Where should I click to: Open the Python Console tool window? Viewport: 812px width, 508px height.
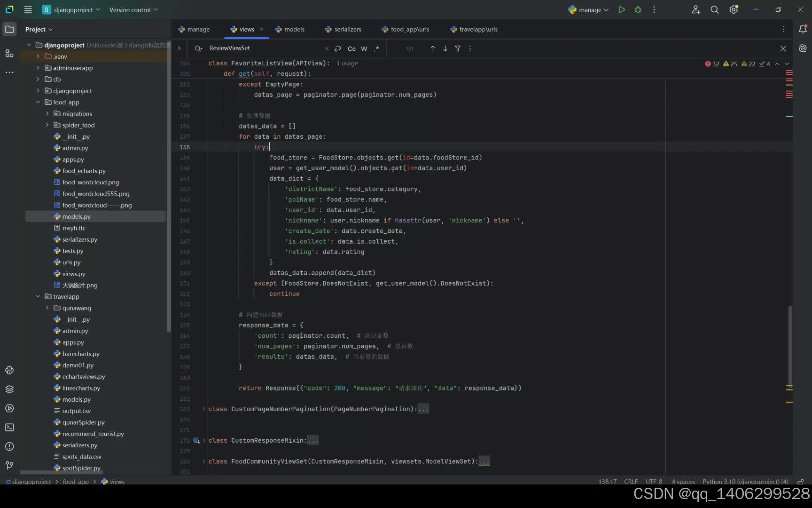9,370
